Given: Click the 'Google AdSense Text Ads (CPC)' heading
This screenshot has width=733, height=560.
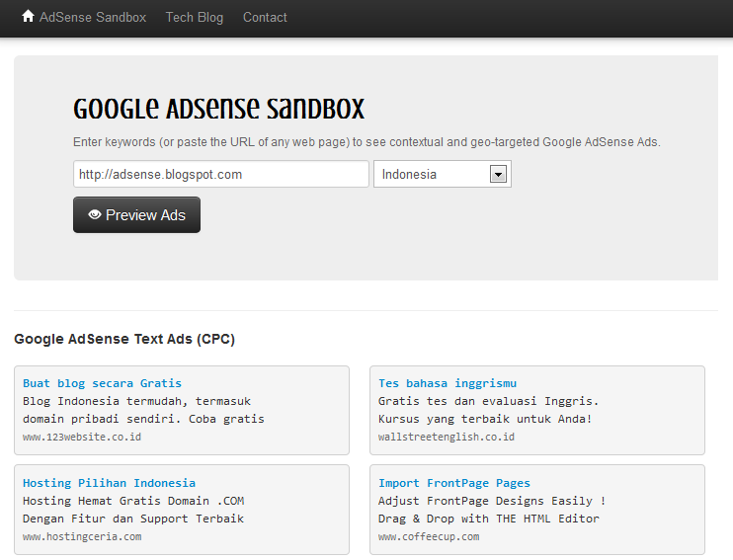Looking at the screenshot, I should coord(124,339).
